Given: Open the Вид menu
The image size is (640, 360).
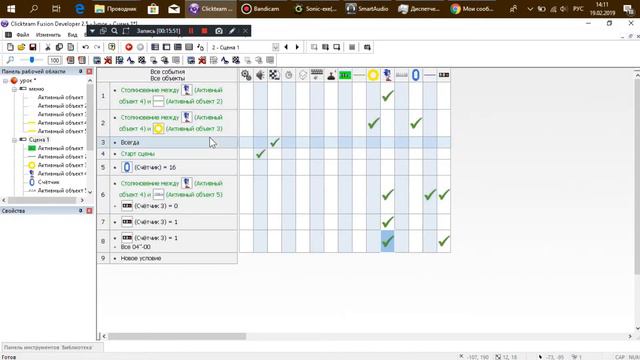Looking at the screenshot, I should (72, 35).
